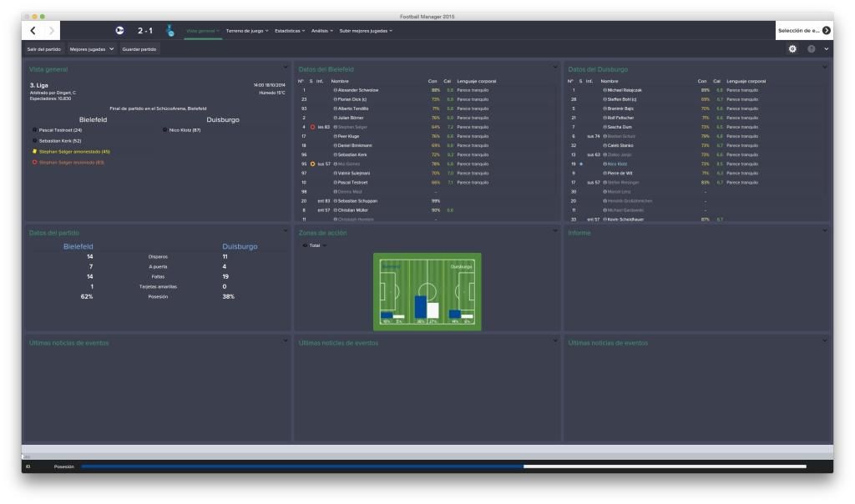The image size is (855, 504).
Task: Open Vista general panel chevron menu
Action: click(286, 68)
